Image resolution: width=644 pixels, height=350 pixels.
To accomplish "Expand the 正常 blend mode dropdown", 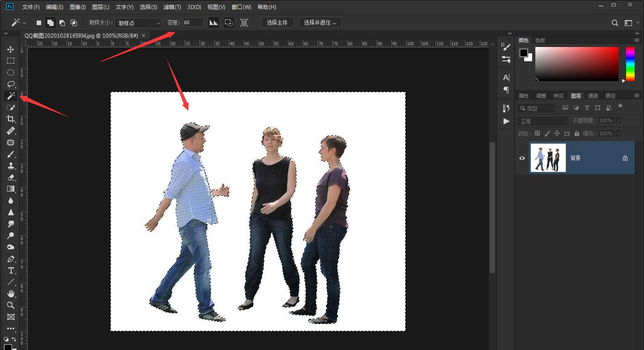I will tap(542, 121).
